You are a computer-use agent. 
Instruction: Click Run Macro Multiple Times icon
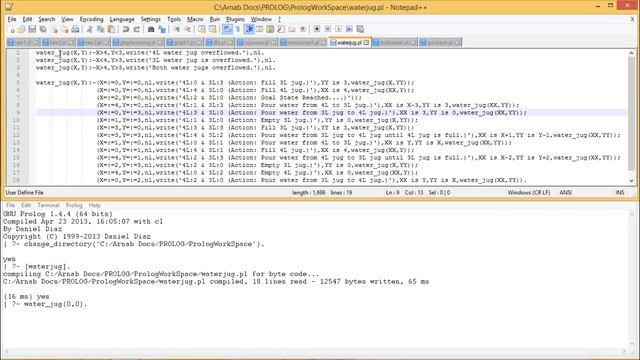click(x=349, y=29)
